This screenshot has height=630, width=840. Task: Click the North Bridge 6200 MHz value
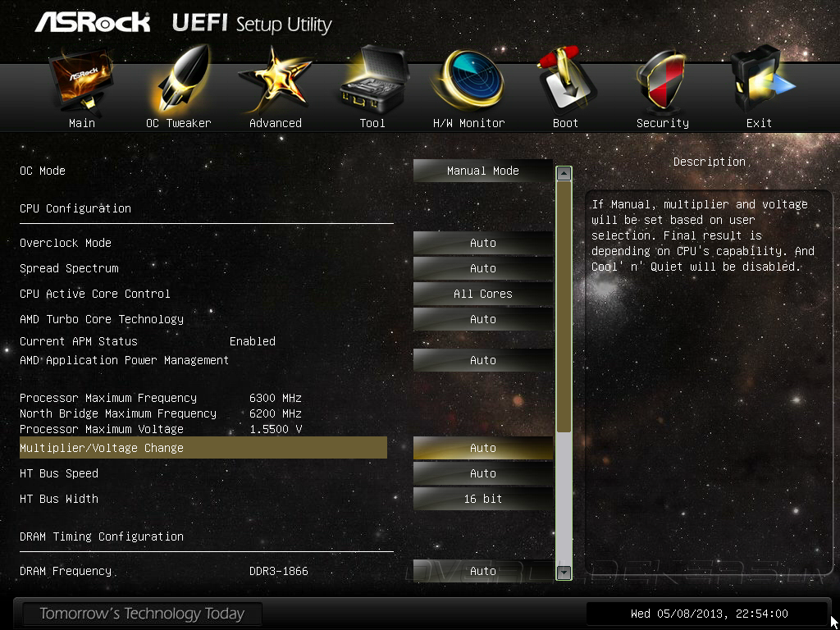276,413
